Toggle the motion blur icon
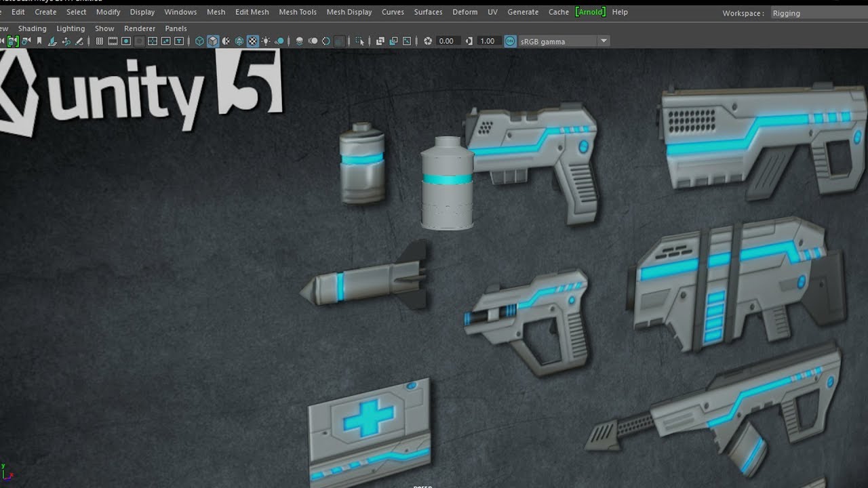 pyautogui.click(x=313, y=41)
